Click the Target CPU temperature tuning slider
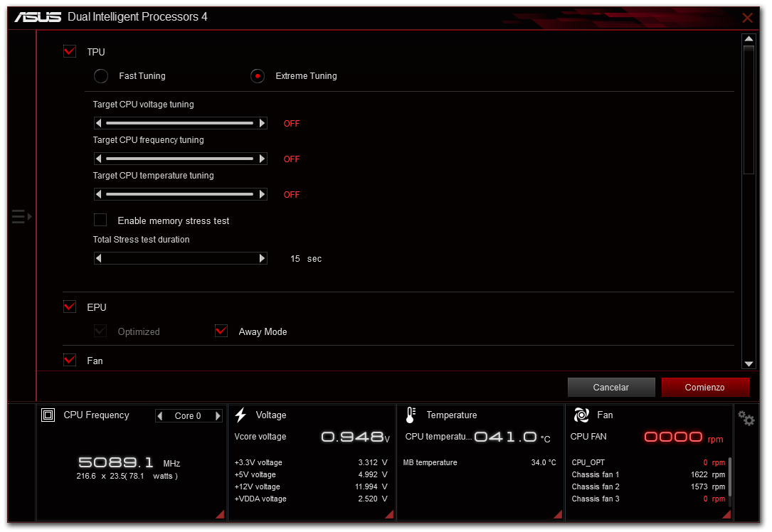The width and height of the screenshot is (772, 532). tap(180, 194)
